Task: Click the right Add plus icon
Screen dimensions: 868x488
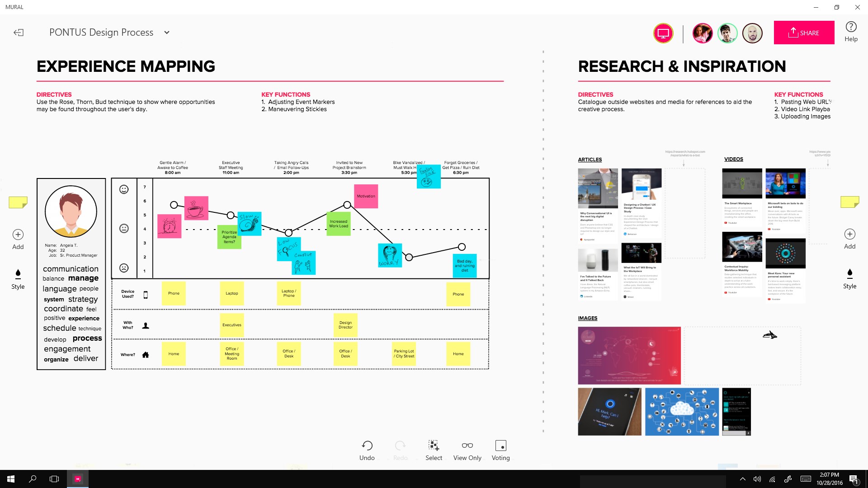Action: [x=849, y=234]
